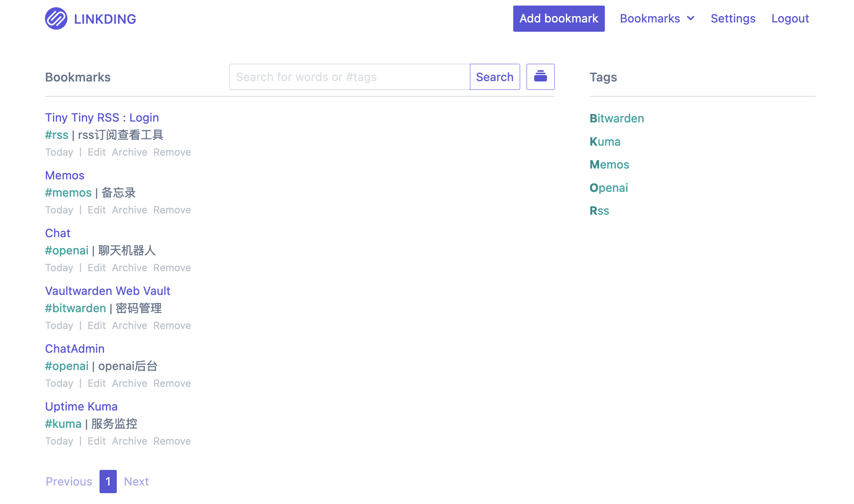Edit the Tiny Tiny RSS bookmark

tap(97, 152)
